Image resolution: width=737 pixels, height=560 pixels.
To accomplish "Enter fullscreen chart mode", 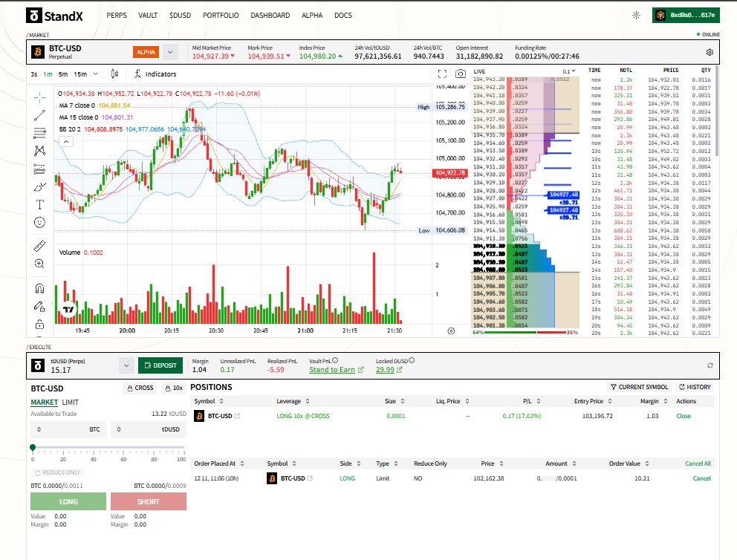I will click(442, 74).
